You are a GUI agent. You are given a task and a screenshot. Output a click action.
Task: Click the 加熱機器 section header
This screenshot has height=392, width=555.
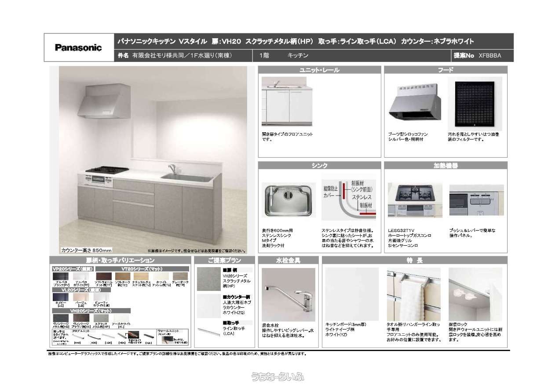click(x=445, y=166)
